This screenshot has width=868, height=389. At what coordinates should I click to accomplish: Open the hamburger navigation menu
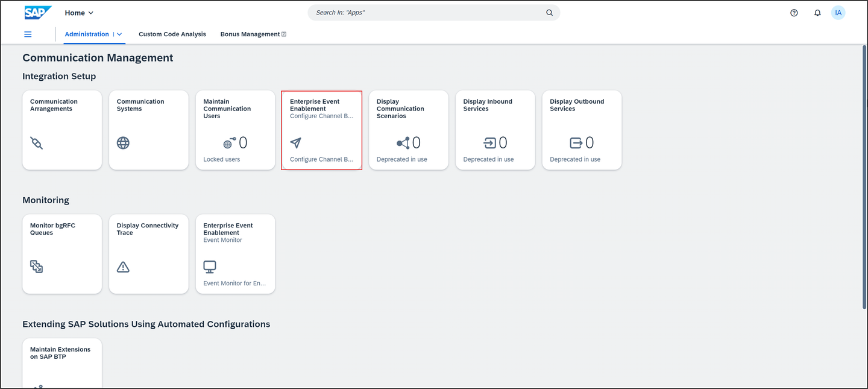point(28,34)
